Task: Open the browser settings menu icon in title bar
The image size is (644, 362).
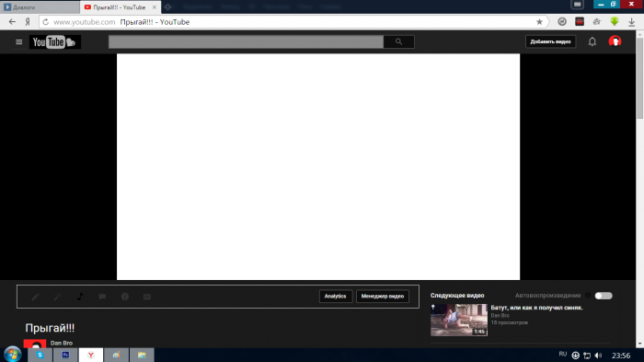Action: pos(577,5)
